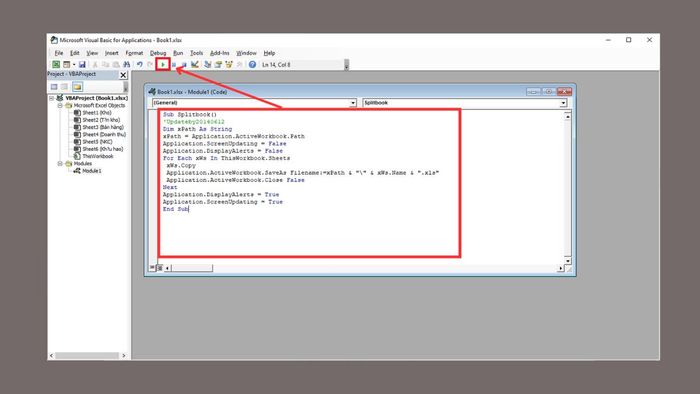Click View Code icon in Project panel
The image size is (700, 394).
coord(54,87)
